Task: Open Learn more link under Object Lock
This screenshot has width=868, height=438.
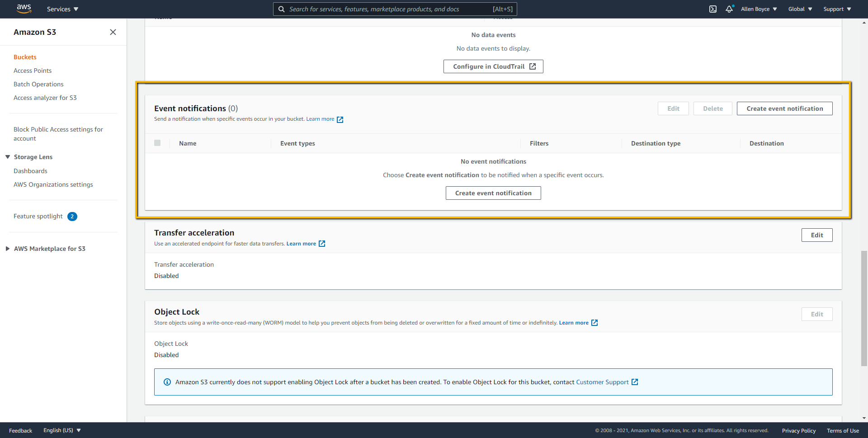Action: 574,323
